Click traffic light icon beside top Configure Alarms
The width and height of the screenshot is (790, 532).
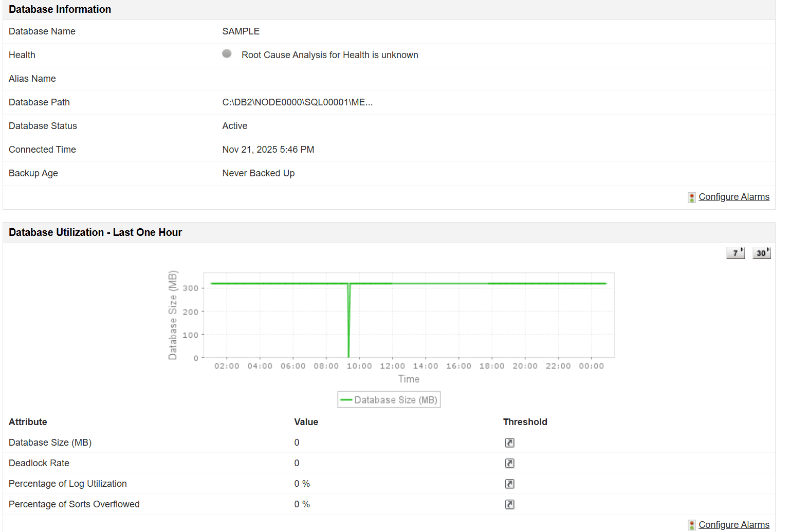691,197
